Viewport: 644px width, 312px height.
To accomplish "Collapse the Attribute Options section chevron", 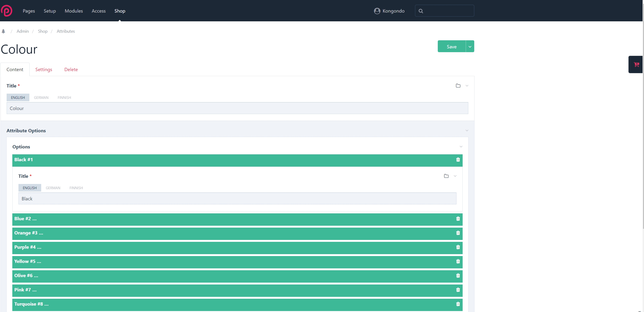I will coord(467,130).
